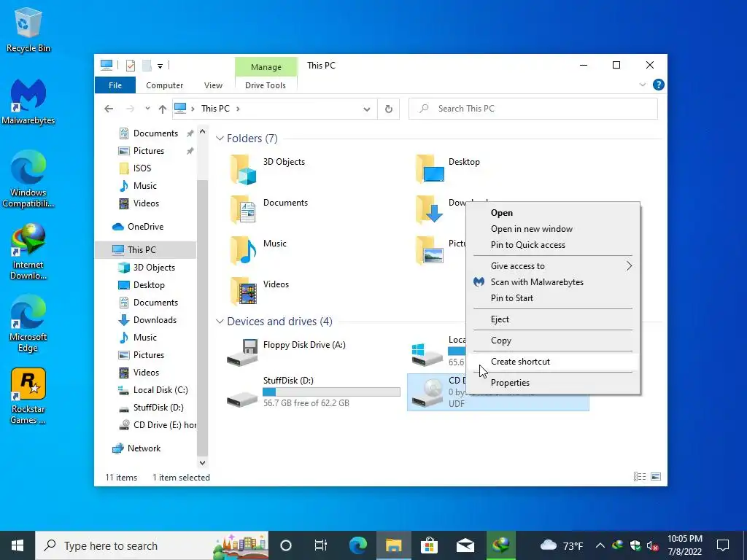Screen dimensions: 747x560
Task: Click the Search This PC field
Action: (x=533, y=109)
